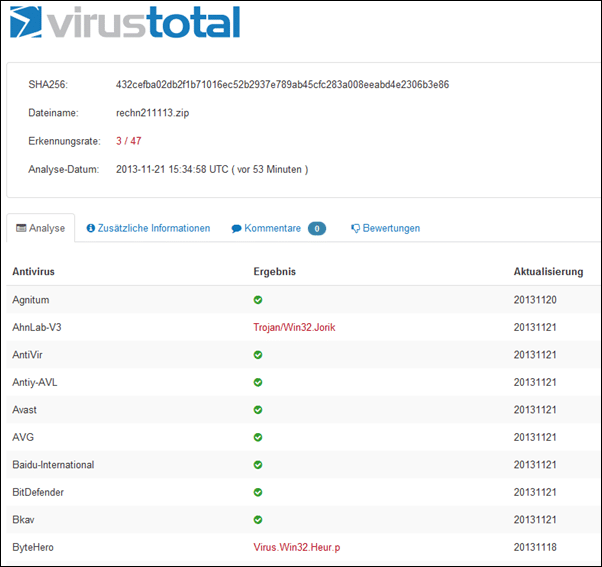Click the Ergebnis column header

click(x=275, y=271)
